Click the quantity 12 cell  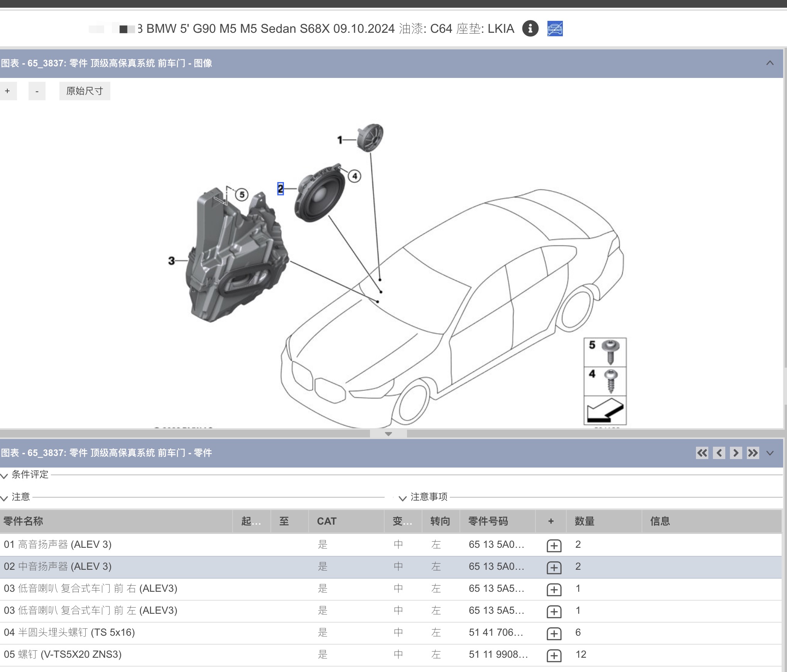click(x=581, y=654)
